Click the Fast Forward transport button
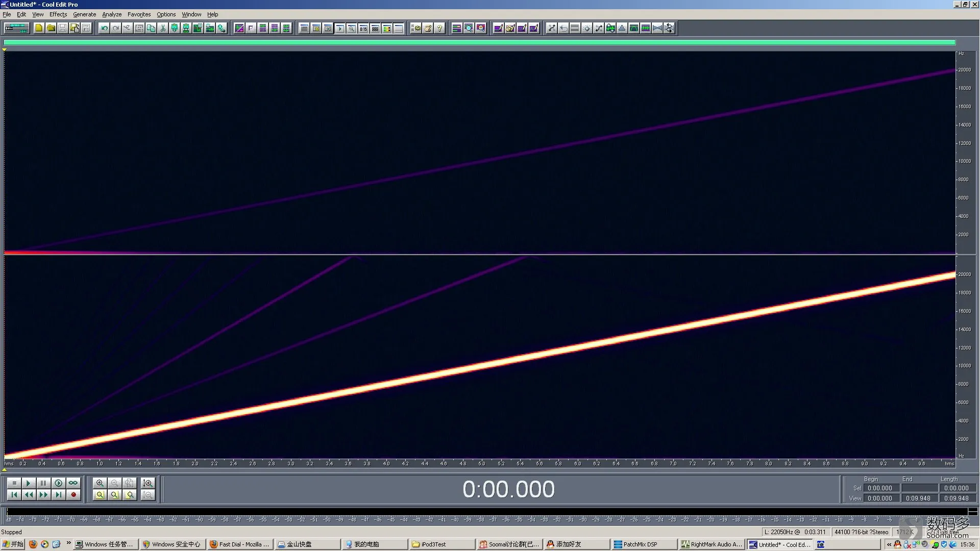Image resolution: width=980 pixels, height=551 pixels. click(43, 494)
